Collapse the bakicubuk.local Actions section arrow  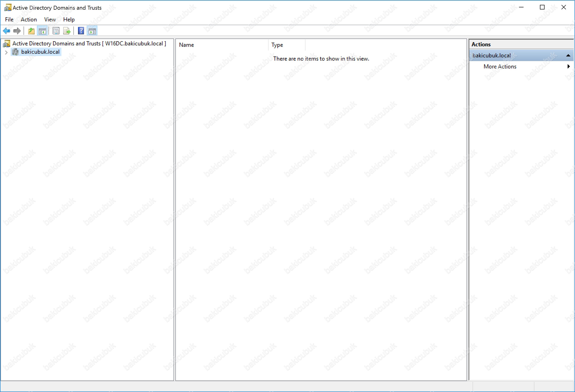[x=568, y=56]
